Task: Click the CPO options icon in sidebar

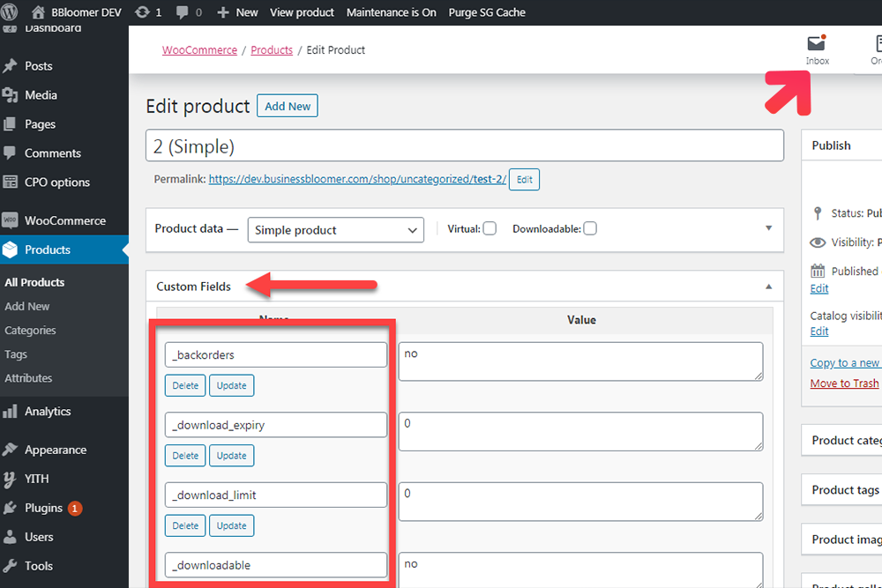Action: point(10,182)
